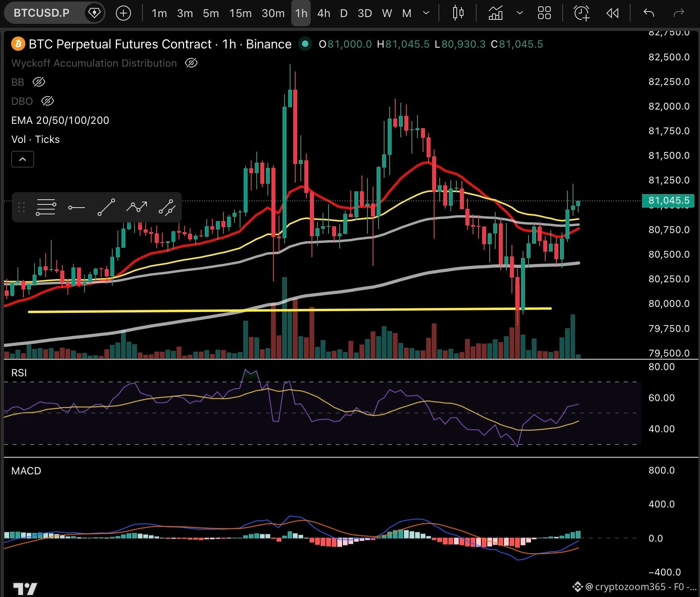Open the Indicators menu icon
The height and width of the screenshot is (597, 700).
click(x=495, y=13)
